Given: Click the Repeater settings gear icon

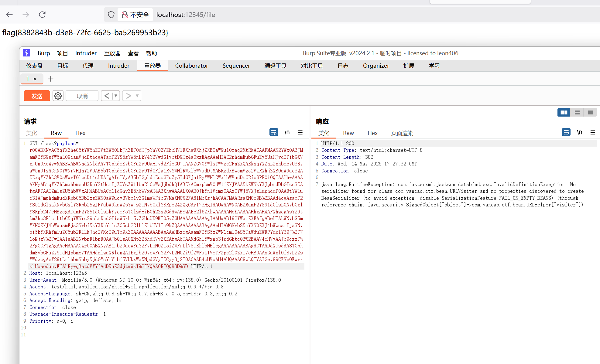Looking at the screenshot, I should point(58,96).
